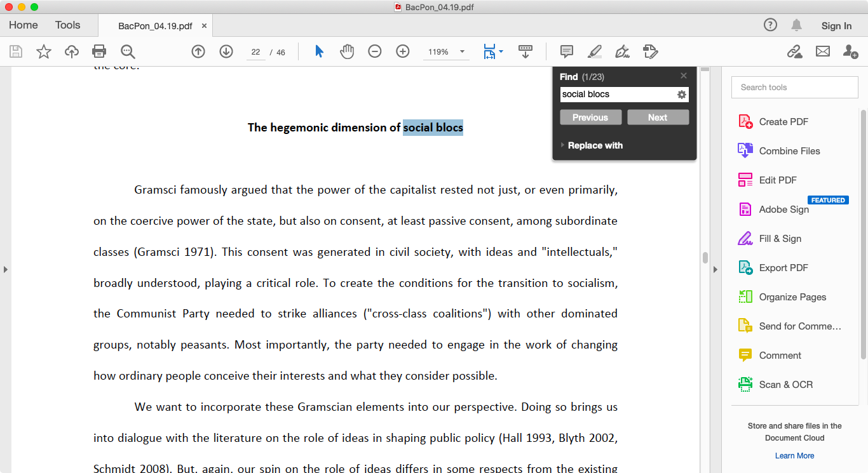Image resolution: width=868 pixels, height=473 pixels.
Task: Upload file to cloud icon
Action: pyautogui.click(x=72, y=51)
